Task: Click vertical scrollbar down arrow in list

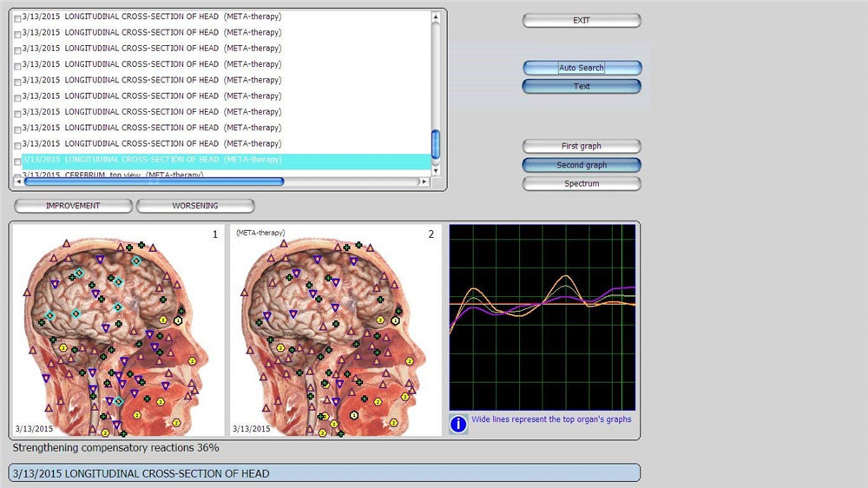Action: coord(436,171)
